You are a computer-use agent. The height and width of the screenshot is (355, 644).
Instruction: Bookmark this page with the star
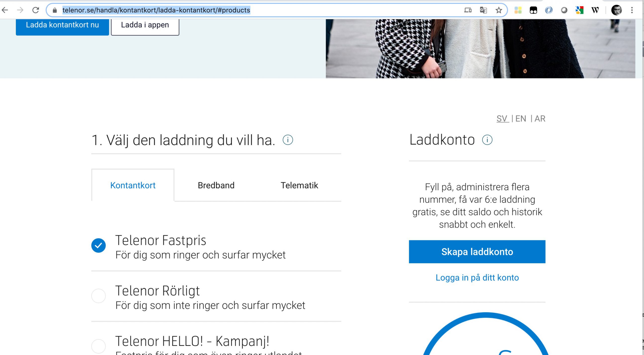pyautogui.click(x=499, y=10)
